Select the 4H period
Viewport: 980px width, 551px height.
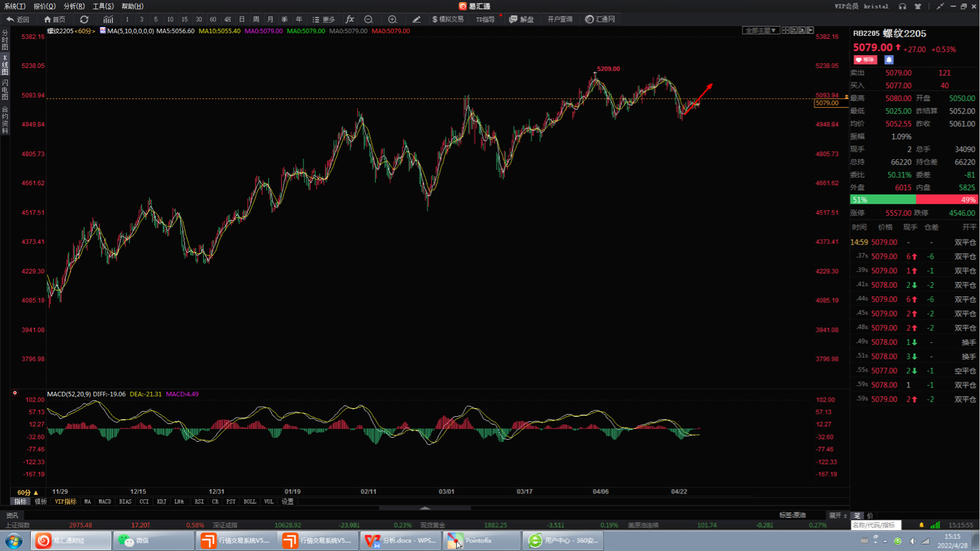(x=227, y=19)
